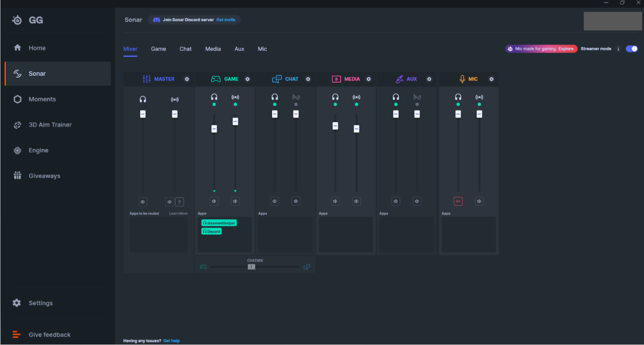Viewport: 644px width, 345px height.
Task: Mute the Media channel headphone output
Action: (x=335, y=201)
